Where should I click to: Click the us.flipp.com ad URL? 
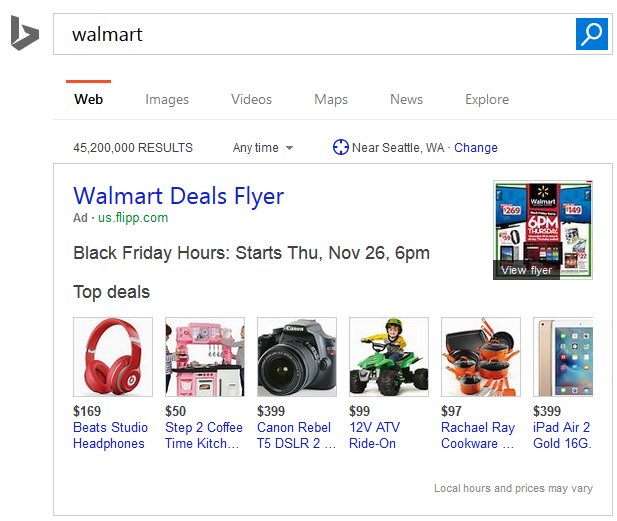132,218
